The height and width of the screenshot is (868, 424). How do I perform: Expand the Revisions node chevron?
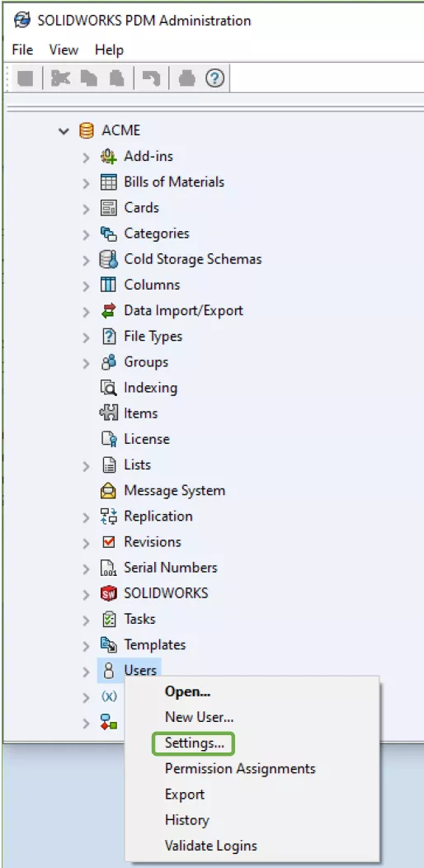[86, 543]
